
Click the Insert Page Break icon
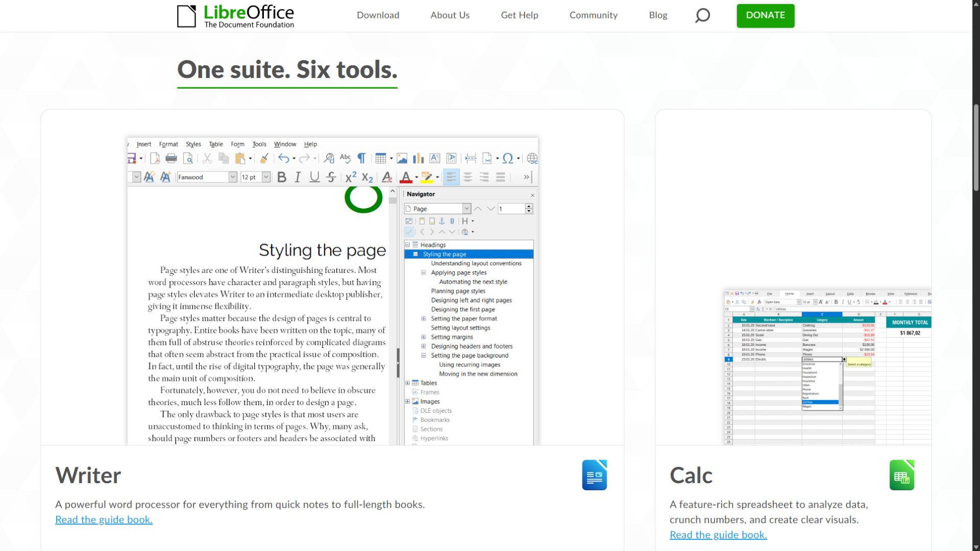point(471,159)
